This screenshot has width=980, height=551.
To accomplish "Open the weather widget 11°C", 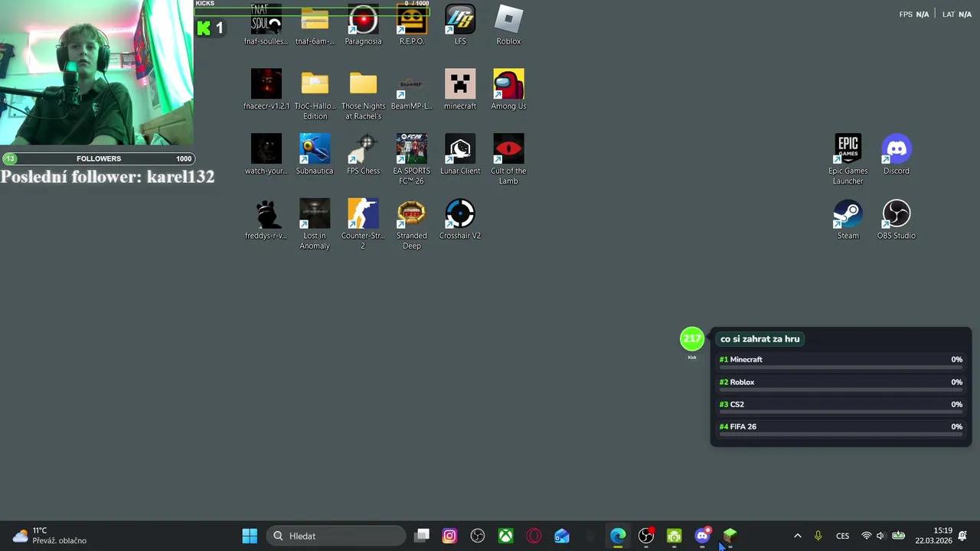I will tap(50, 536).
